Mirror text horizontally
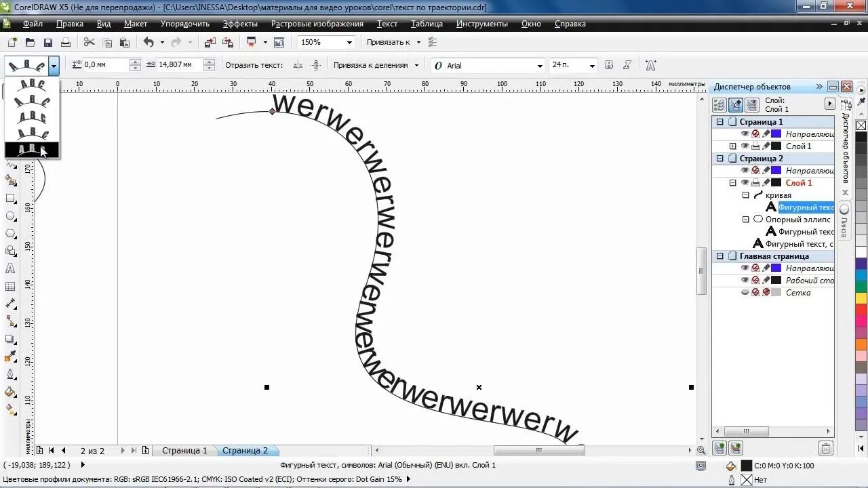 coord(298,65)
